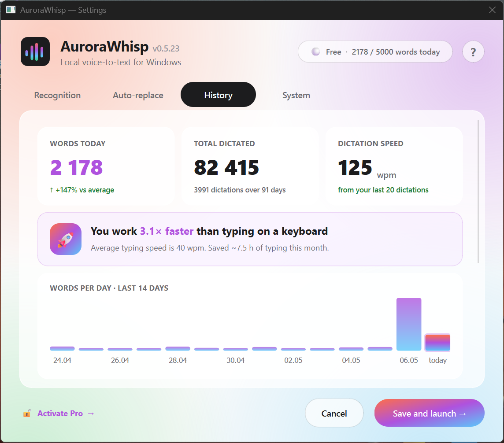The width and height of the screenshot is (504, 443).
Task: Click 'Average typing speed is 40 wpm' line
Action: 210,248
